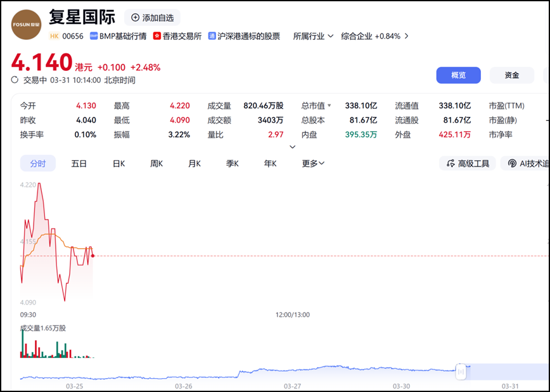Toggle the 总市值 dropdown triangle

coord(329,106)
